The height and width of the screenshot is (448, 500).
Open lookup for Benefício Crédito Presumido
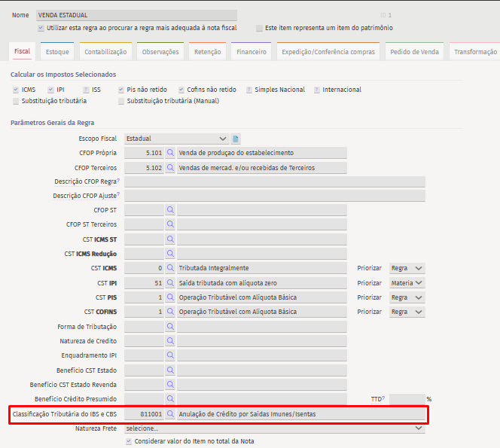coord(170,399)
